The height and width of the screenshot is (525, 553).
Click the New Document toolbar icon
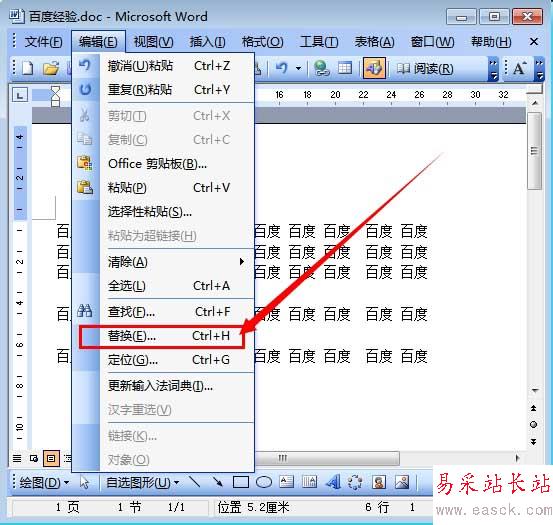(28, 68)
